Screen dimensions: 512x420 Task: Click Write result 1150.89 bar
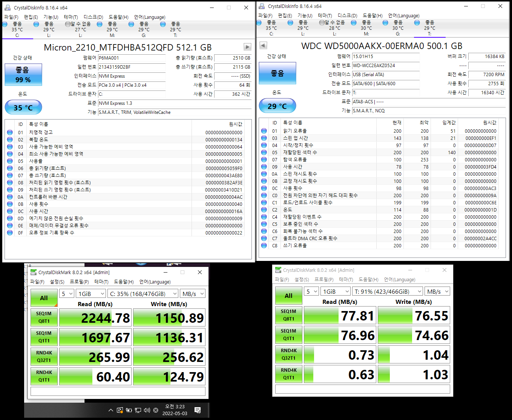(x=169, y=317)
